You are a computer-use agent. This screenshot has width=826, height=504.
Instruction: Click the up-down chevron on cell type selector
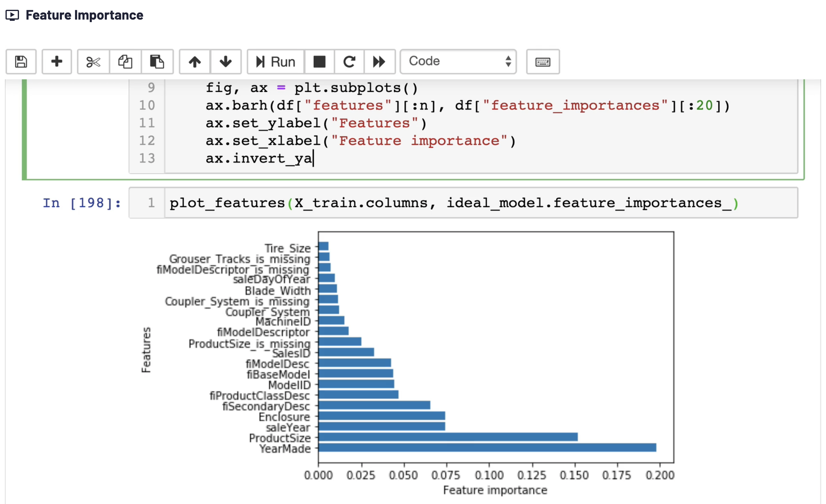point(508,61)
